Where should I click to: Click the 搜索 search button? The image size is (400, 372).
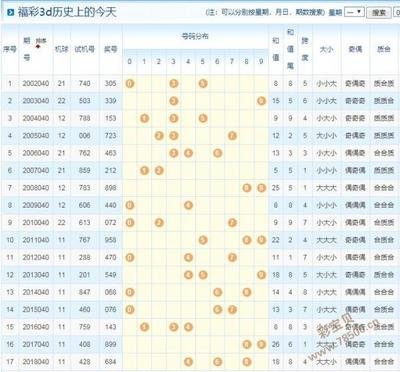click(x=379, y=13)
